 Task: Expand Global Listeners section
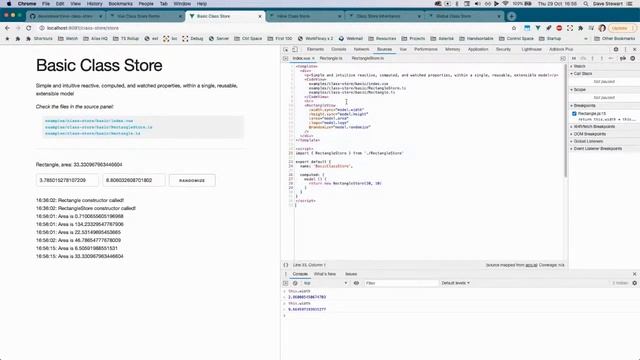(x=587, y=141)
